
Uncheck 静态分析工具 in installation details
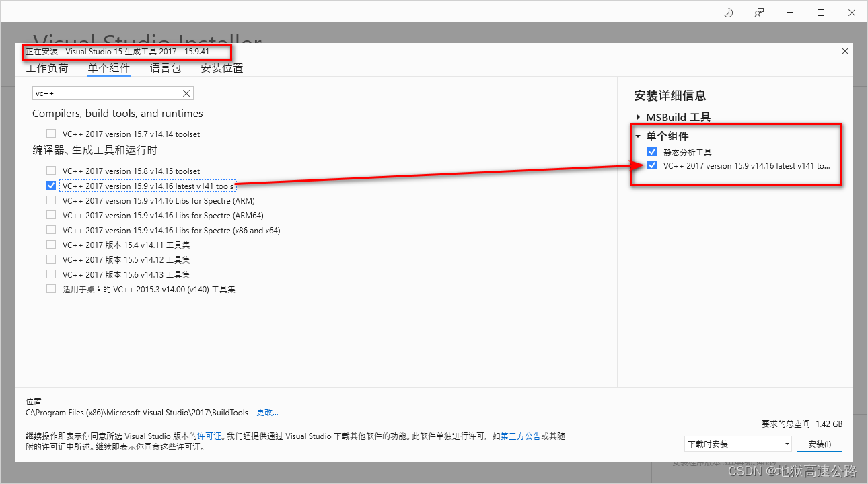point(652,152)
